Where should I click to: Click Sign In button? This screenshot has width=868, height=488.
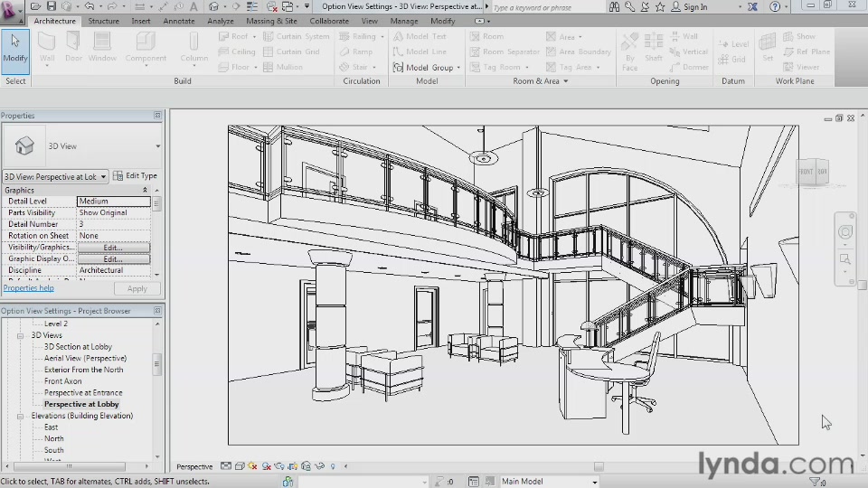point(689,6)
